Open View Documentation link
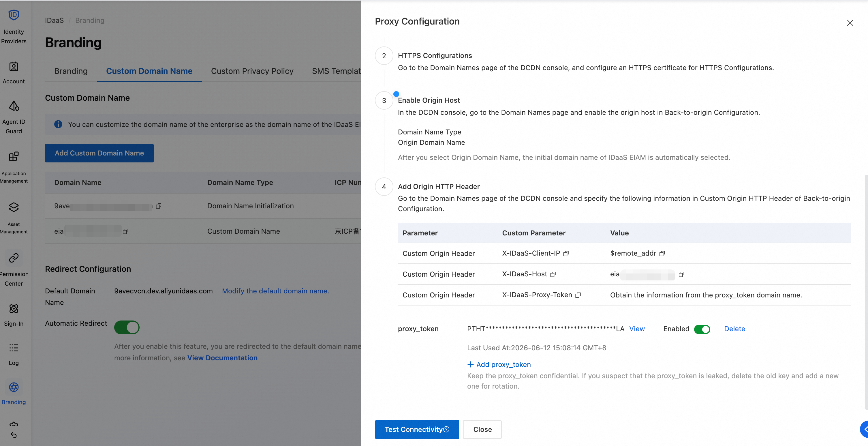Image resolution: width=868 pixels, height=446 pixels. pyautogui.click(x=222, y=358)
